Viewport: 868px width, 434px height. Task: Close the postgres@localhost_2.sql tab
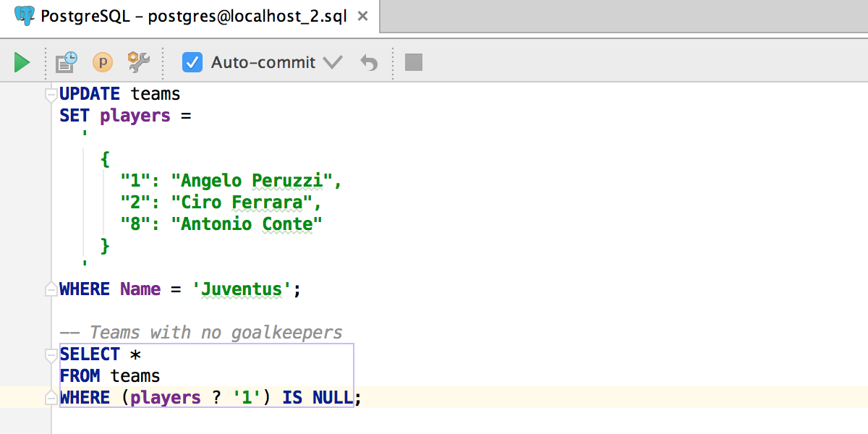click(x=363, y=16)
